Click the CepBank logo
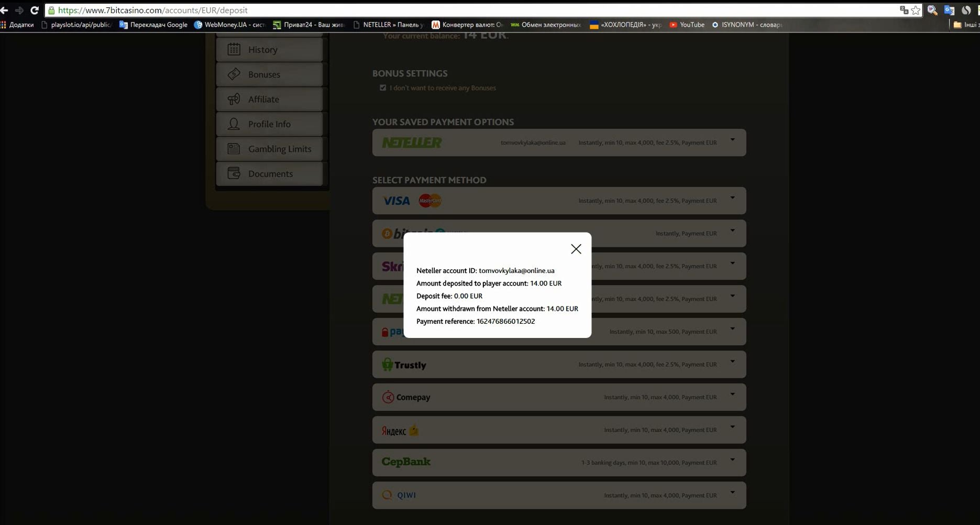This screenshot has height=525, width=980. (406, 462)
